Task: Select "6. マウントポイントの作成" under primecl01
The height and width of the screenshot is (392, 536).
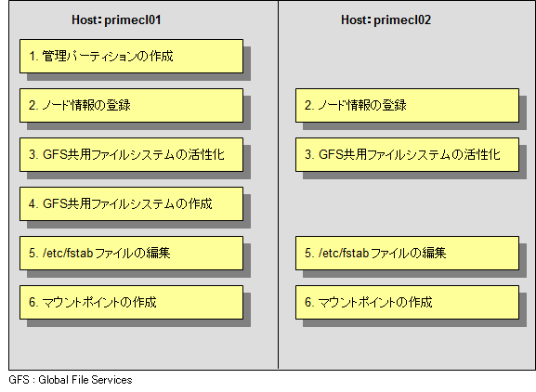Action: pos(131,303)
